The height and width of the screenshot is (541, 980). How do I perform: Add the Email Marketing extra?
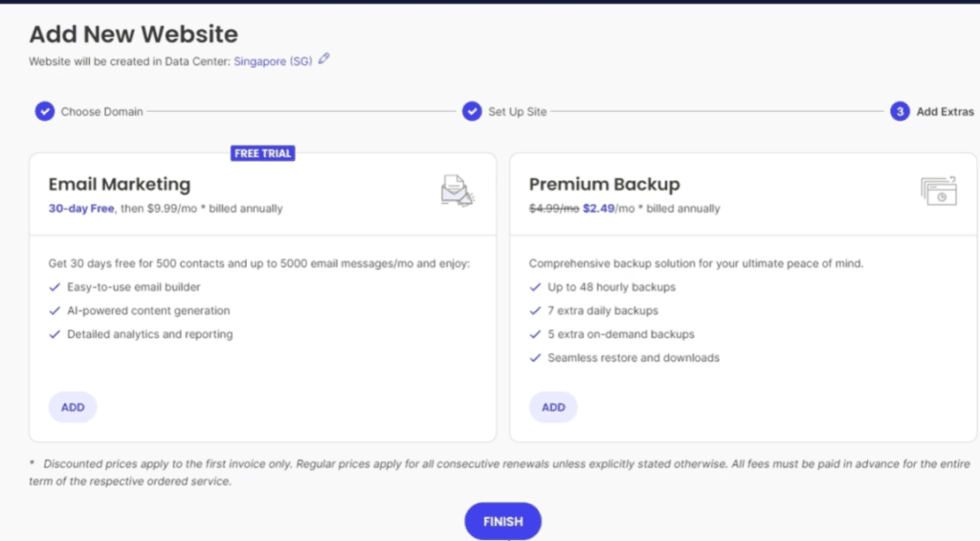[x=73, y=407]
